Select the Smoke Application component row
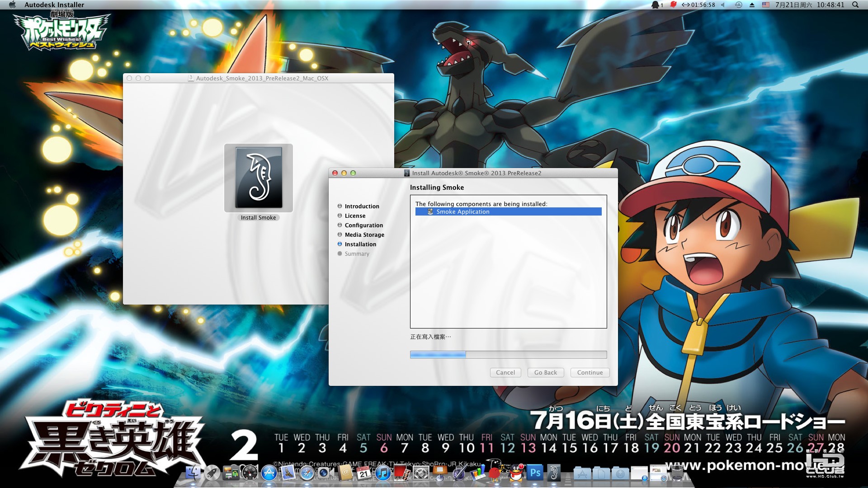The width and height of the screenshot is (868, 488). pos(508,211)
